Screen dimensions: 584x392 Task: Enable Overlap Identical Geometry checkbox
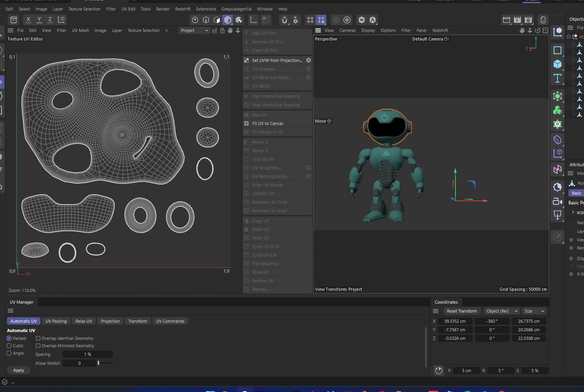point(38,338)
